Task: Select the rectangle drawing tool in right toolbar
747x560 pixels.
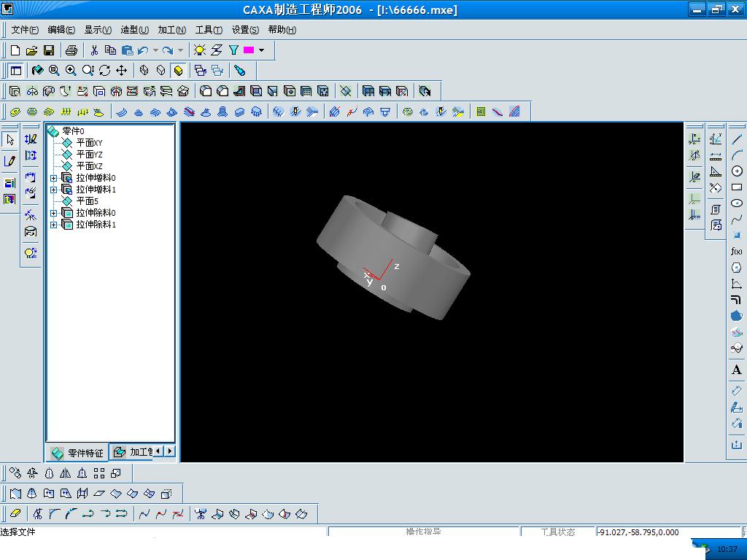Action: coord(737,187)
